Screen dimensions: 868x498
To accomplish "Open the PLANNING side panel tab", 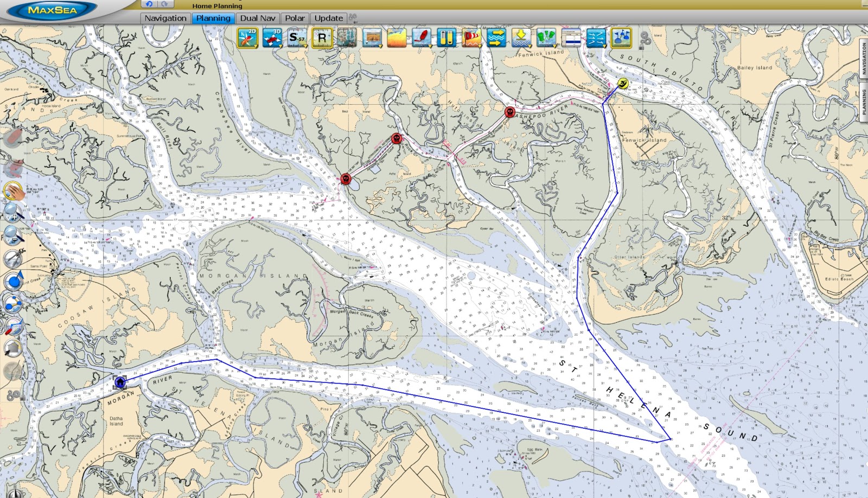I will tap(864, 103).
